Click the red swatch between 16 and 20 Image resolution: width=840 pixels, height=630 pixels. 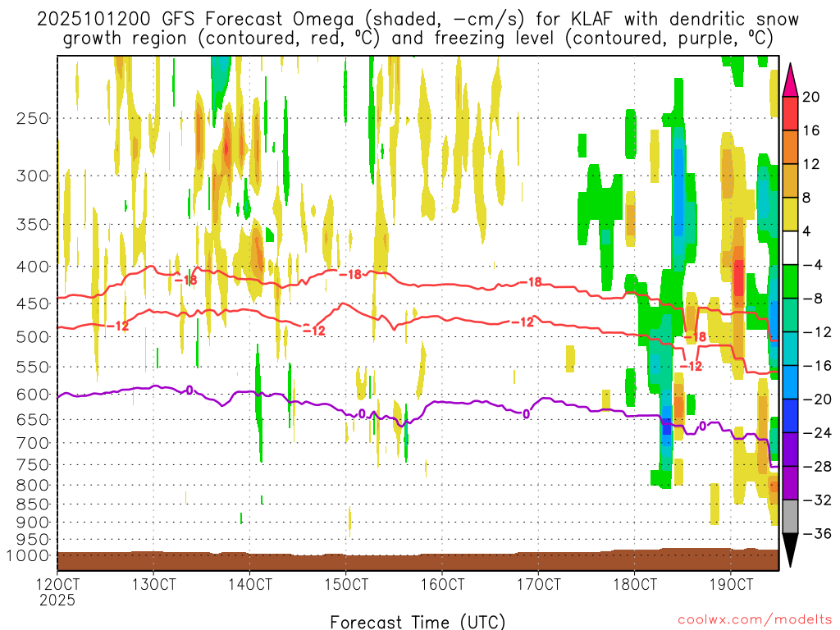point(790,113)
